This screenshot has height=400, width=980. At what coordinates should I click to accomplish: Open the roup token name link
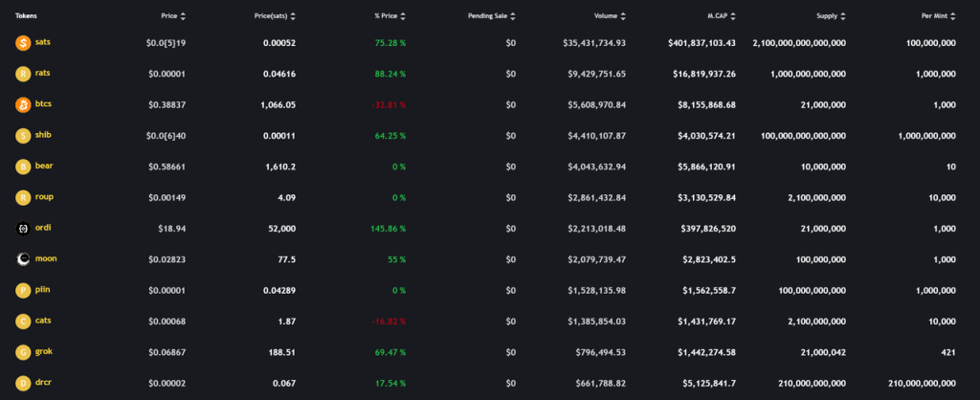(x=44, y=196)
